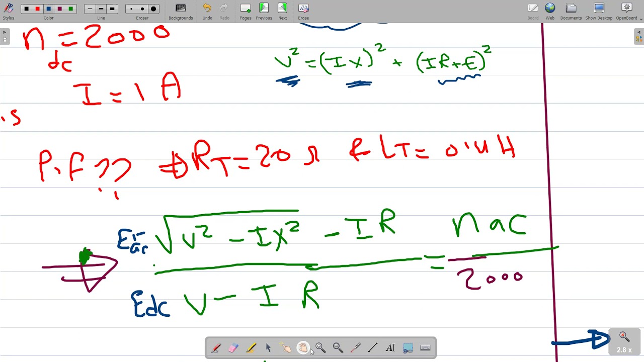Image resolution: width=644 pixels, height=362 pixels.
Task: Select the red pen color
Action: click(x=38, y=9)
